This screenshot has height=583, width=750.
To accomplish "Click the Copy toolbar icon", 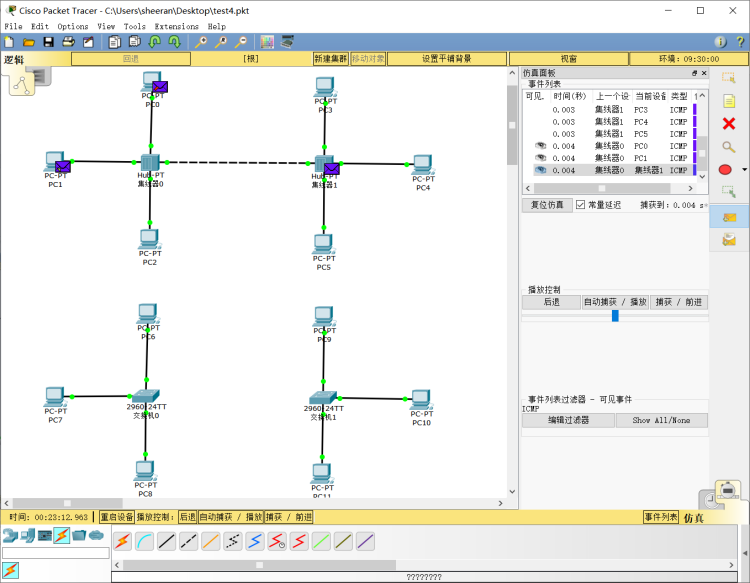I will (x=114, y=42).
